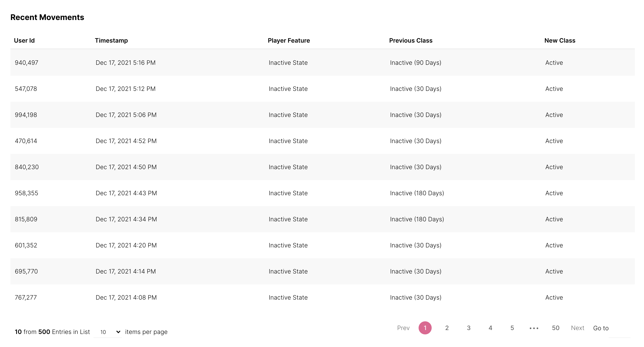This screenshot has height=347, width=644.
Task: Select the row for user 958,355
Action: 27,193
